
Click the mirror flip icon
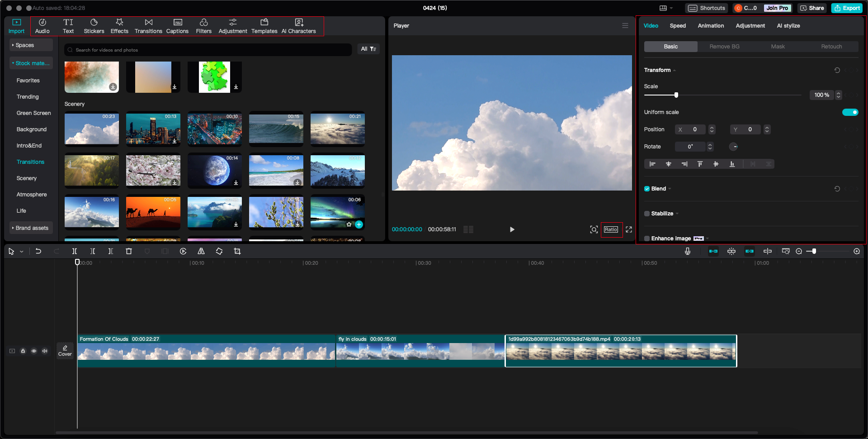tap(201, 251)
